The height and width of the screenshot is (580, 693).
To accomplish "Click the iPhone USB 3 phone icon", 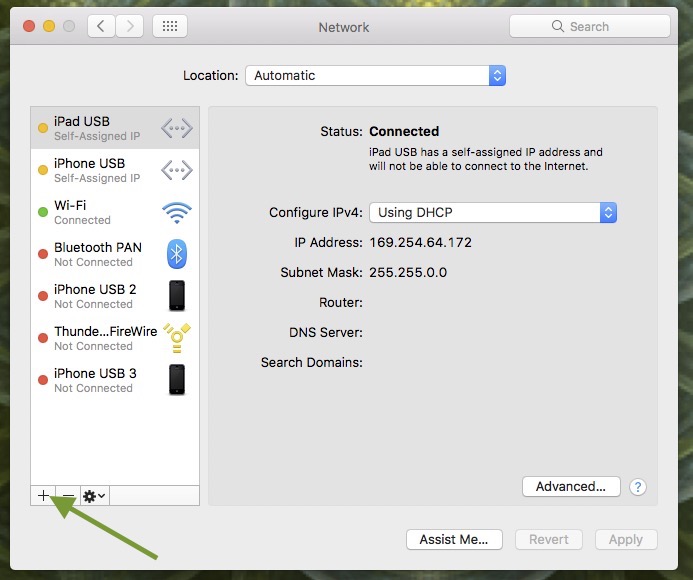I will [x=177, y=379].
